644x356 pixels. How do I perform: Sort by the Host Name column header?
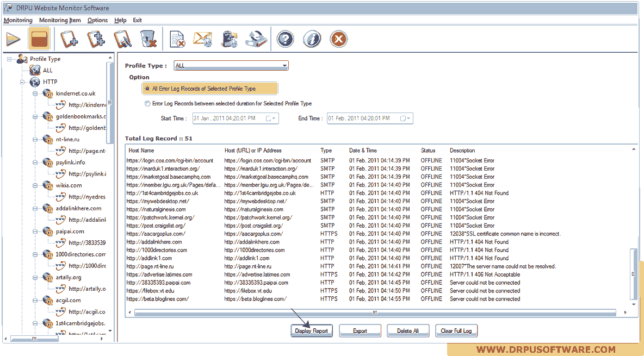[x=141, y=151]
